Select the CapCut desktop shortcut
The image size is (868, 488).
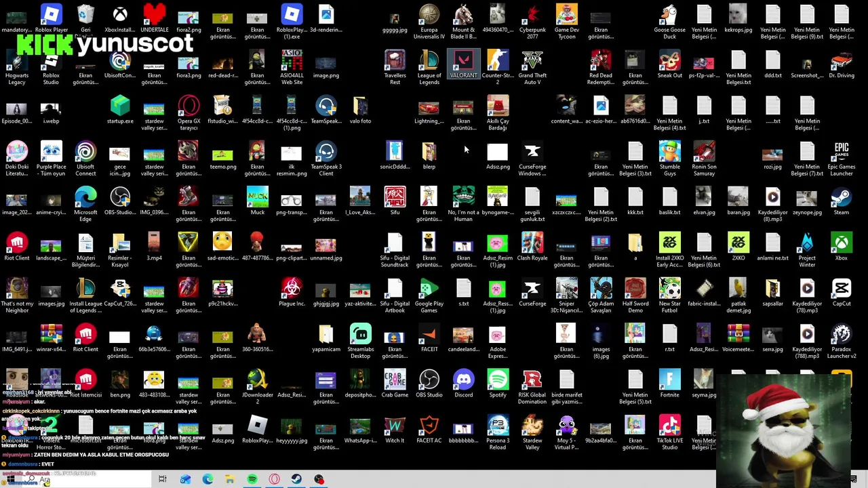[x=842, y=293]
